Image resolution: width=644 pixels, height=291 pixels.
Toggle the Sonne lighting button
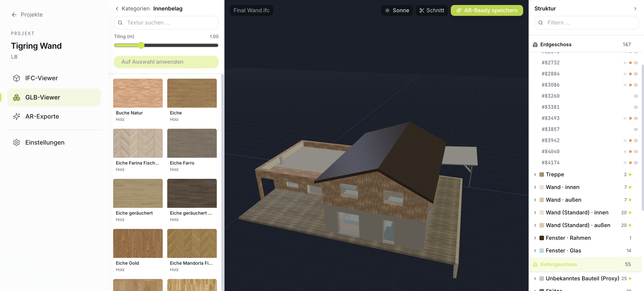coord(397,10)
